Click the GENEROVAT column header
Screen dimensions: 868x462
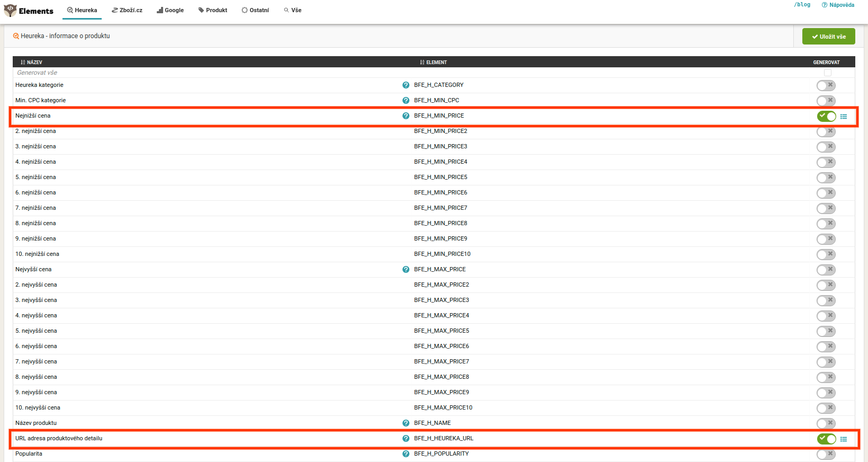[x=826, y=63]
